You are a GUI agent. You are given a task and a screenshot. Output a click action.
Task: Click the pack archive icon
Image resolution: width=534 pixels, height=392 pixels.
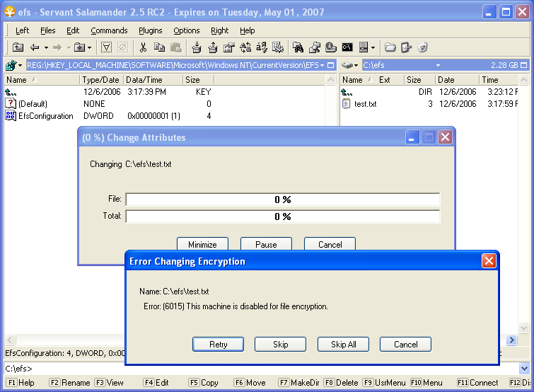[x=197, y=47]
